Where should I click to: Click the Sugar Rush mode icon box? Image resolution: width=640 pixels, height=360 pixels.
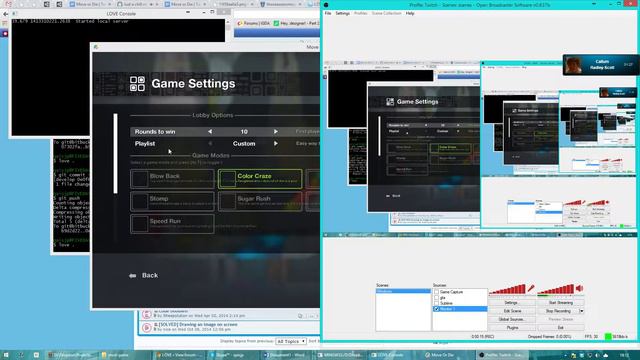227,201
